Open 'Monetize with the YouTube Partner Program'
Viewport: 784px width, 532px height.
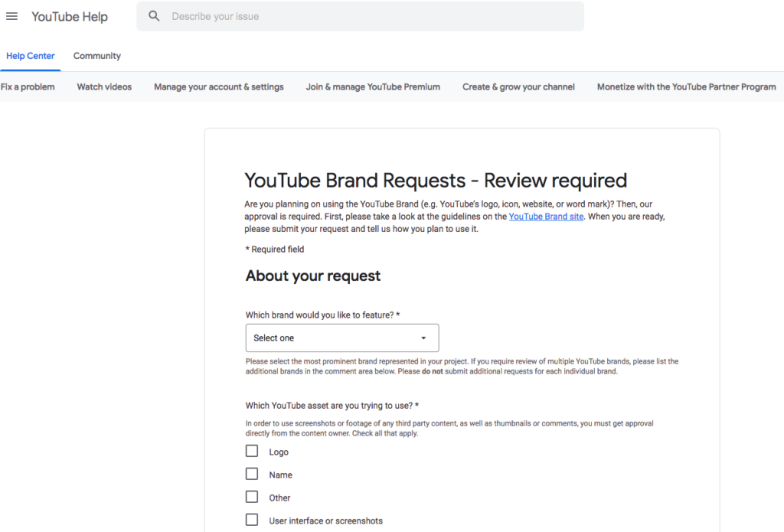tap(686, 87)
